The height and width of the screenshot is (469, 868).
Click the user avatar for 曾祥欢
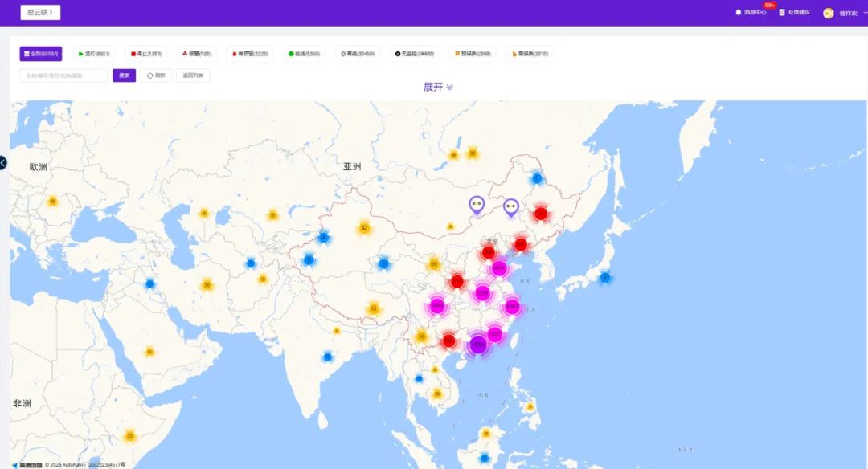click(x=828, y=13)
